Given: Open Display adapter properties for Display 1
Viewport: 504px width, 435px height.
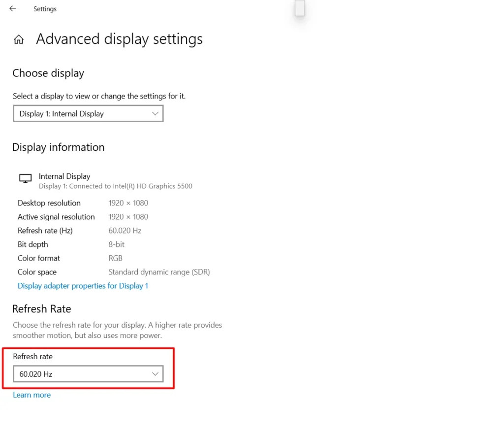Looking at the screenshot, I should pyautogui.click(x=83, y=286).
